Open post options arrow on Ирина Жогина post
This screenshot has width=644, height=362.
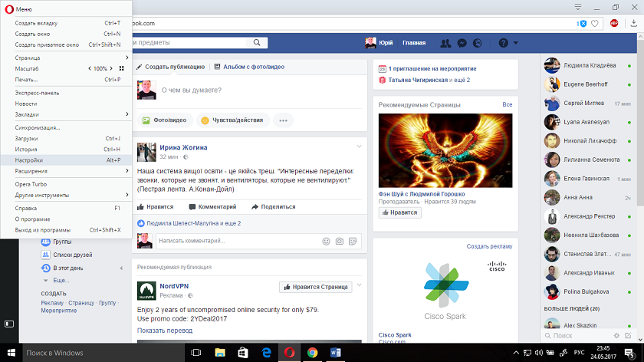point(358,146)
